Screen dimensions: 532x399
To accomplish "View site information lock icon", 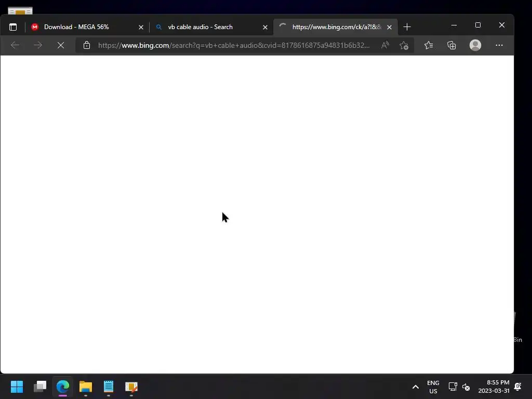I will (x=87, y=45).
